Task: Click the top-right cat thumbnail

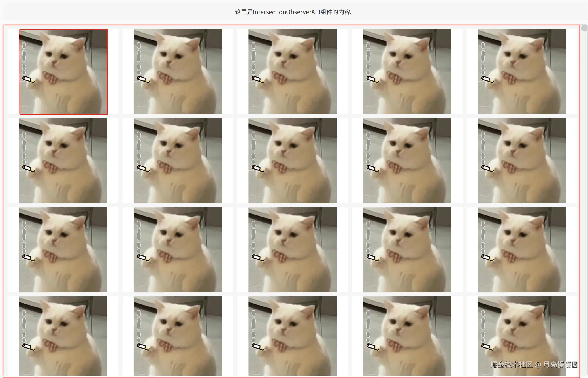Action: tap(521, 71)
